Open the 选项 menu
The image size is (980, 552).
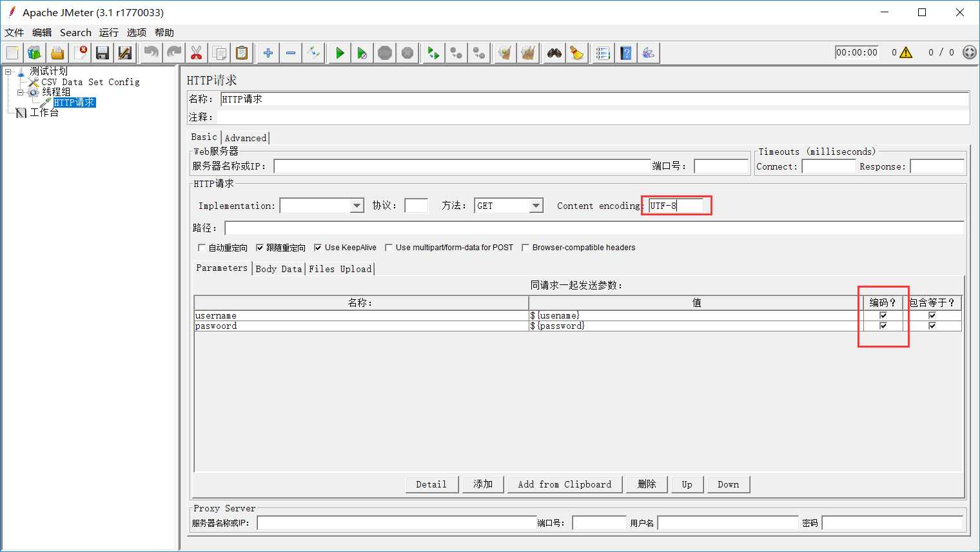pos(137,32)
